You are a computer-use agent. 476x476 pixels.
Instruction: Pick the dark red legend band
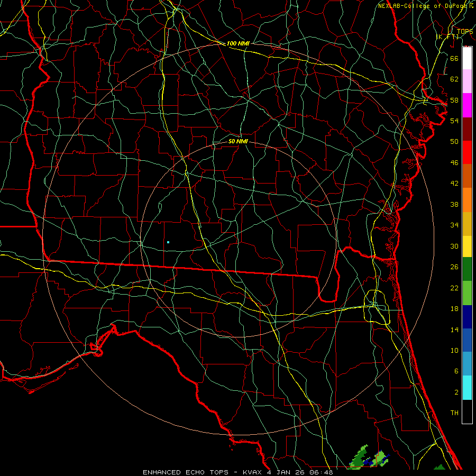tap(467, 129)
